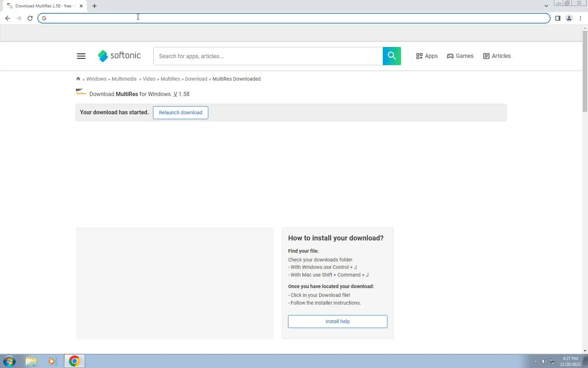
Task: Click the 'MultiRes Downloaded' breadcrumb text
Action: pyautogui.click(x=237, y=79)
